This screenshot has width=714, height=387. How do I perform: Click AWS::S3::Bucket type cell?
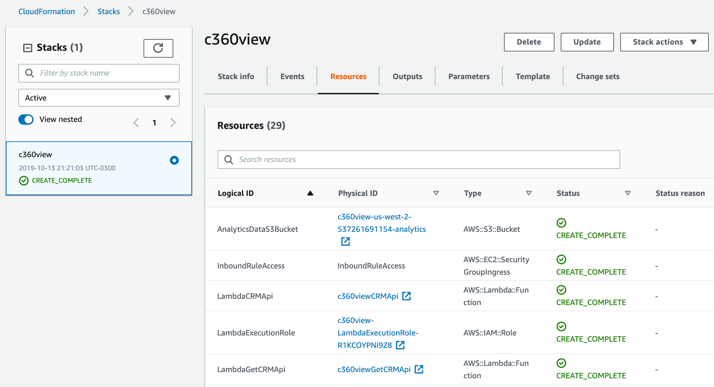491,229
